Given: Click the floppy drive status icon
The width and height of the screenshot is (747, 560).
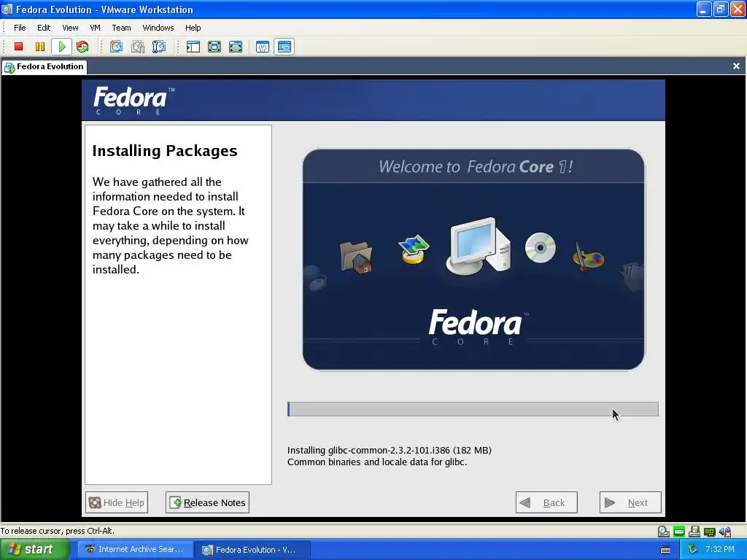Looking at the screenshot, I should tap(694, 532).
